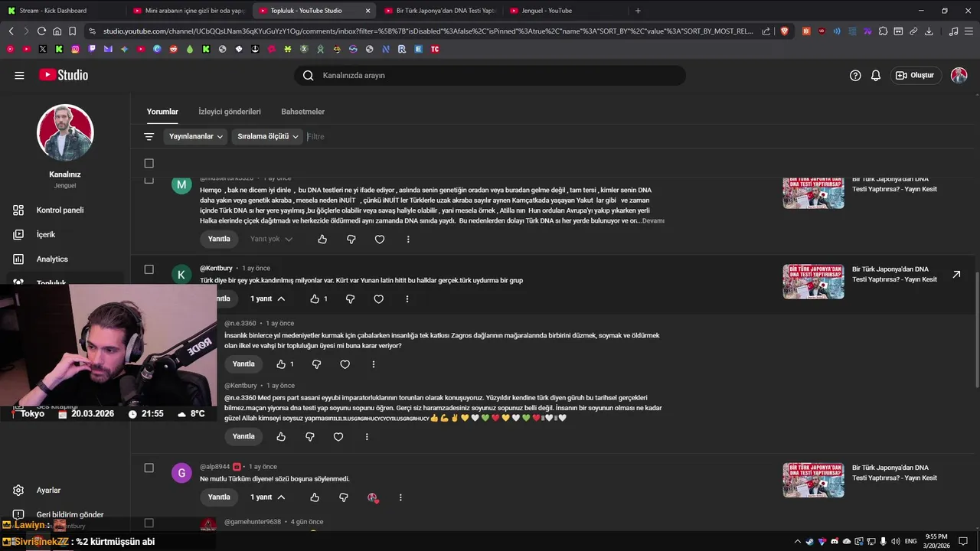
Task: Heart the long comment about DNA testleri
Action: tap(380, 239)
